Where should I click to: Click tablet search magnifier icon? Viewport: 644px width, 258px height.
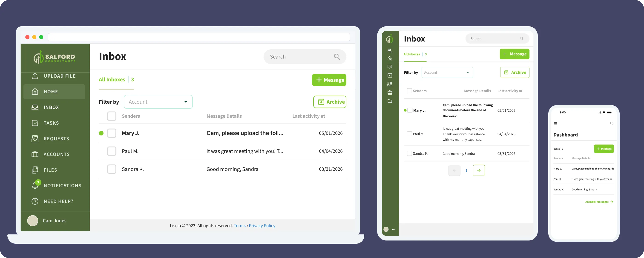pos(521,38)
